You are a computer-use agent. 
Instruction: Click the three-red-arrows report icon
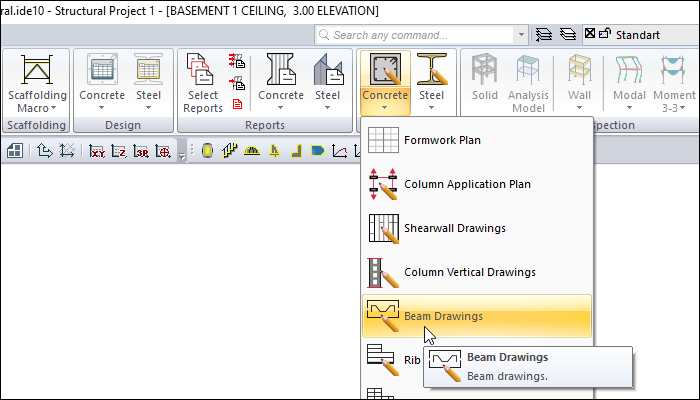click(x=237, y=60)
